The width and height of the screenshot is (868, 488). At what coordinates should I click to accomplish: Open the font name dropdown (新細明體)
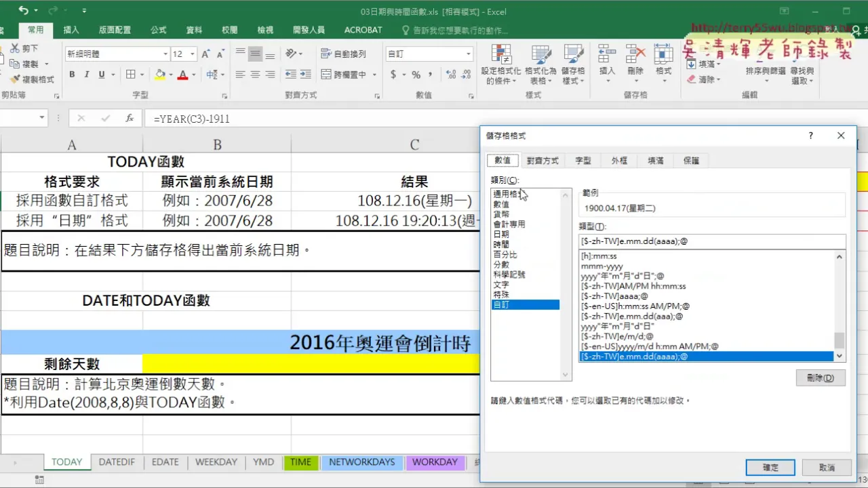pos(165,54)
